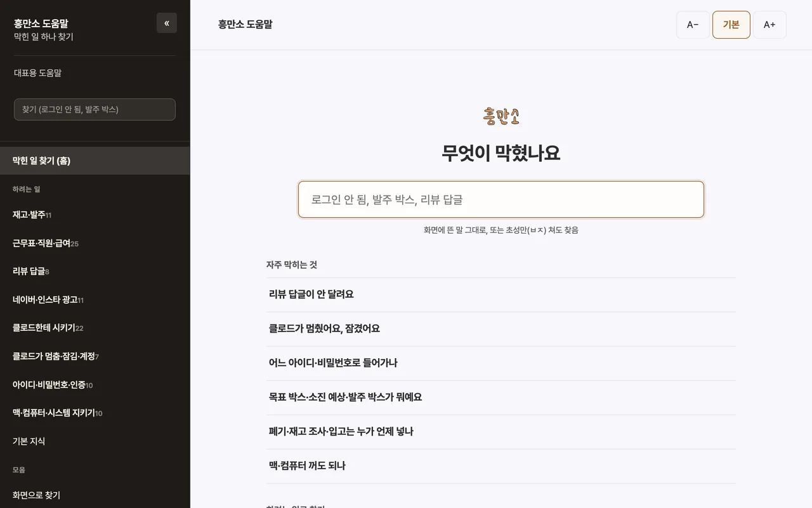Open 목표 박스·소진 예상·발주 박스가 뭐예요

501,398
